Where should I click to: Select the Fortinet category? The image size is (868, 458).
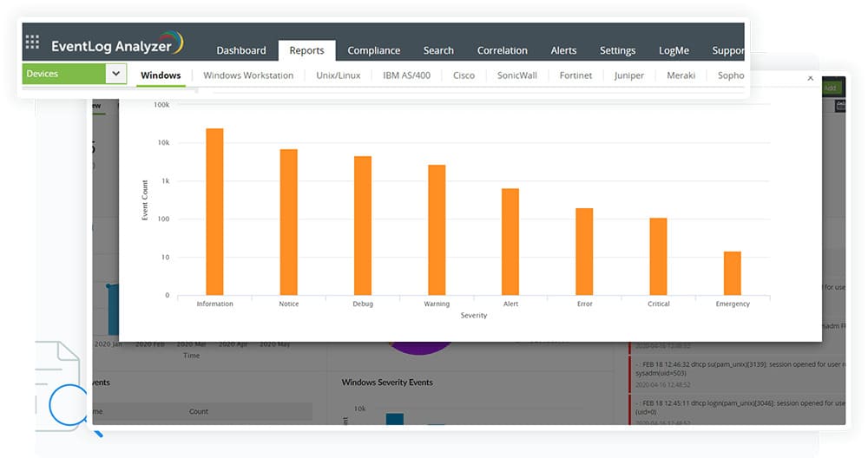575,75
